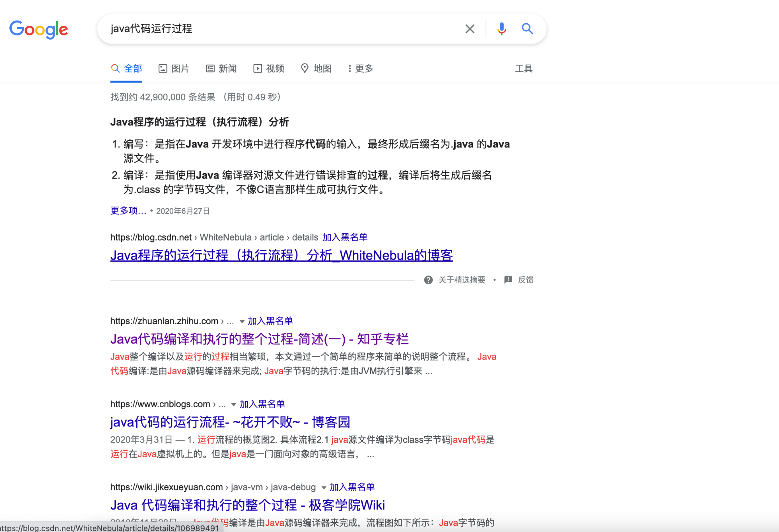Image resolution: width=779 pixels, height=532 pixels.
Task: Expand dropdown arrow next to zhuanlan.zhihu.com
Action: coord(242,321)
